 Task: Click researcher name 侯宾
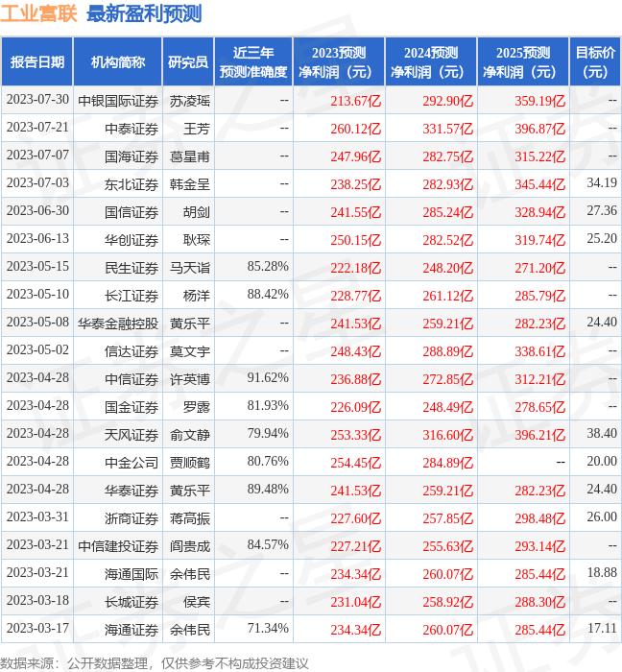point(197,603)
